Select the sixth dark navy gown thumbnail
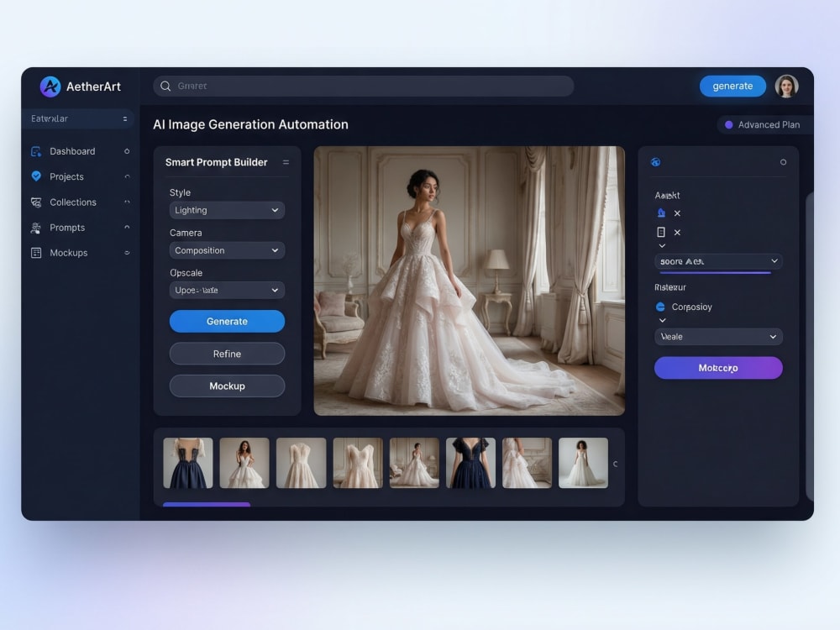Viewport: 840px width, 630px height. pyautogui.click(x=471, y=463)
